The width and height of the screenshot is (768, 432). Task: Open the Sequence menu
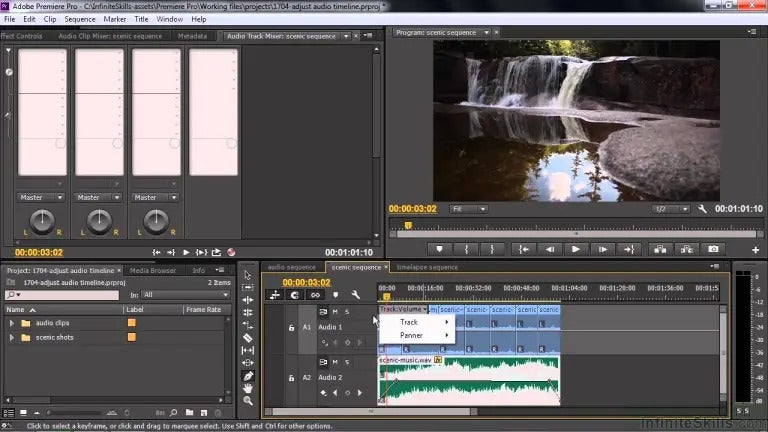click(80, 19)
